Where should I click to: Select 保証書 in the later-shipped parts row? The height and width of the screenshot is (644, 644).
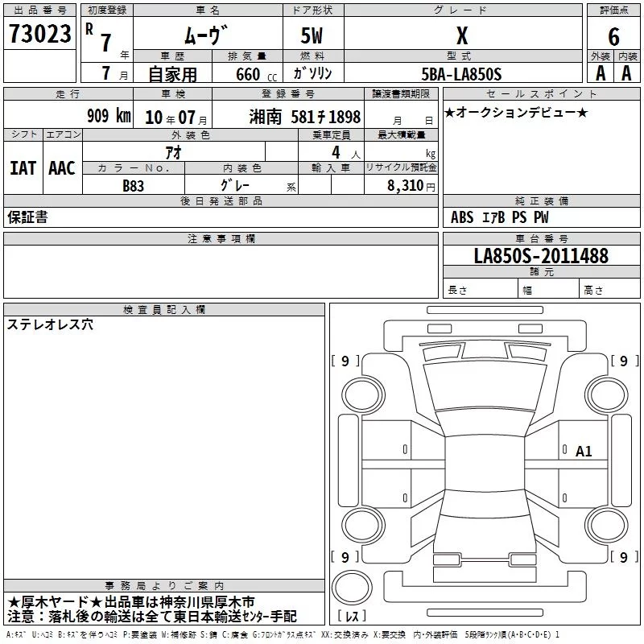pos(27,217)
